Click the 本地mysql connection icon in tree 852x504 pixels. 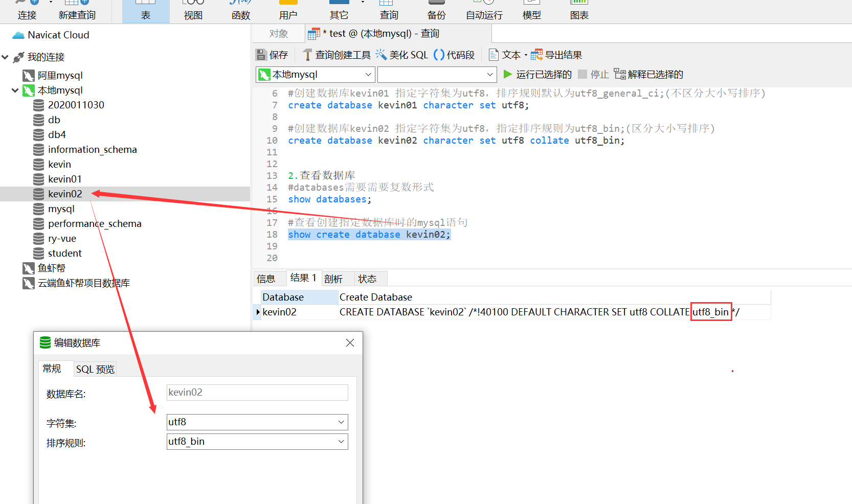pos(29,90)
